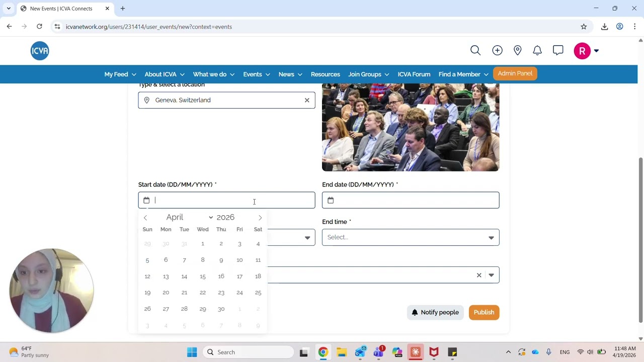This screenshot has height=362, width=644.
Task: Expand the user account menu arrow
Action: pos(596,51)
